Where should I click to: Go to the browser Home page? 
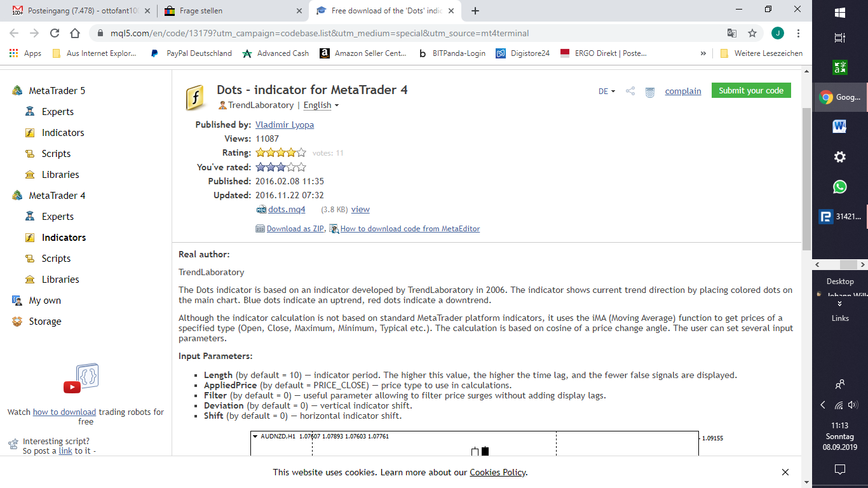click(75, 33)
